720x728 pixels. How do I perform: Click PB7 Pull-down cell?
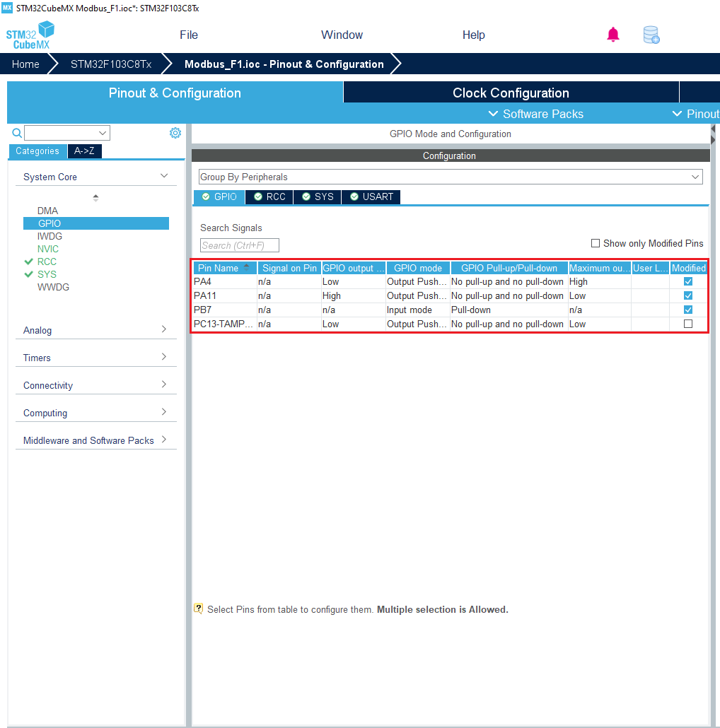[509, 310]
